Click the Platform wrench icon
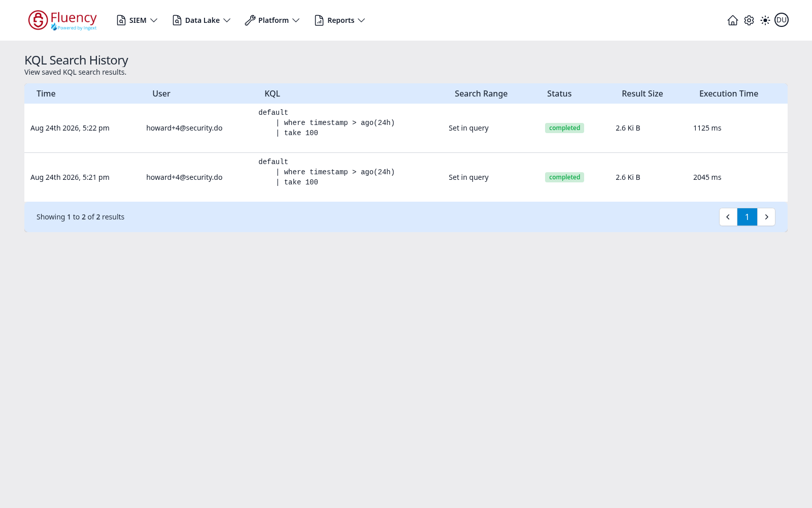 pyautogui.click(x=250, y=20)
